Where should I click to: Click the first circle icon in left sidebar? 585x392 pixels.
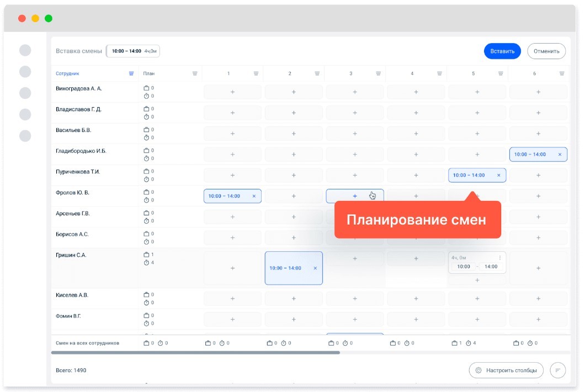pos(25,51)
